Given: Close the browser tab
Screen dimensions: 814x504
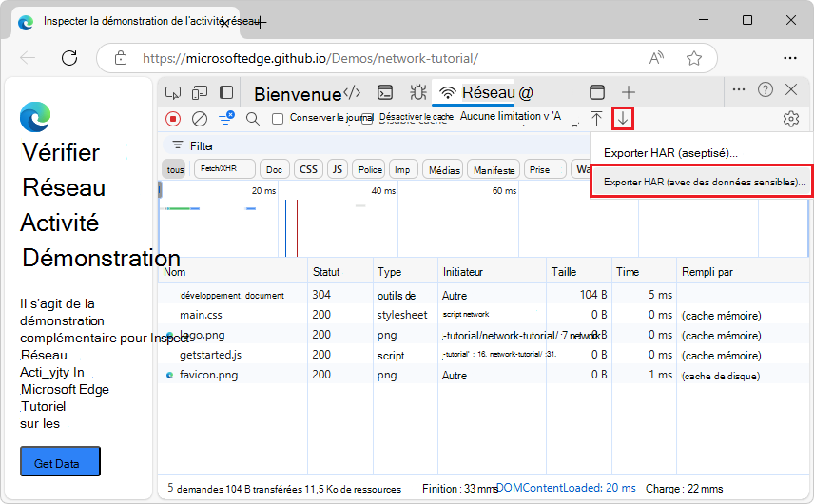Looking at the screenshot, I should (x=224, y=22).
